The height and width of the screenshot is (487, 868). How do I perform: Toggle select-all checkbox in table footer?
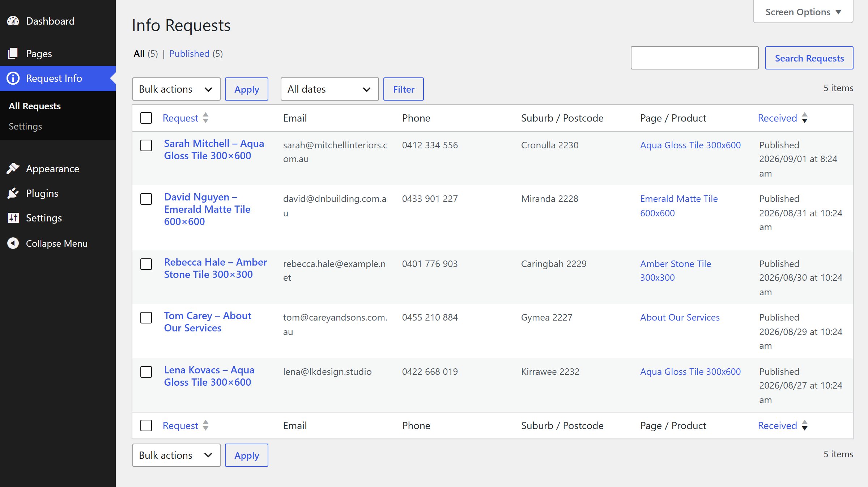[146, 425]
